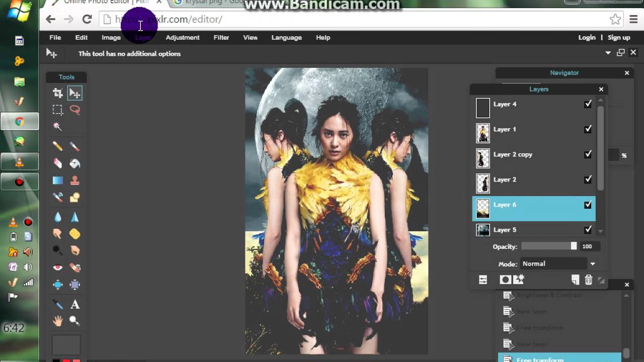Image resolution: width=644 pixels, height=362 pixels.
Task: Expand the options bar dropdown arrow
Action: coord(608,53)
